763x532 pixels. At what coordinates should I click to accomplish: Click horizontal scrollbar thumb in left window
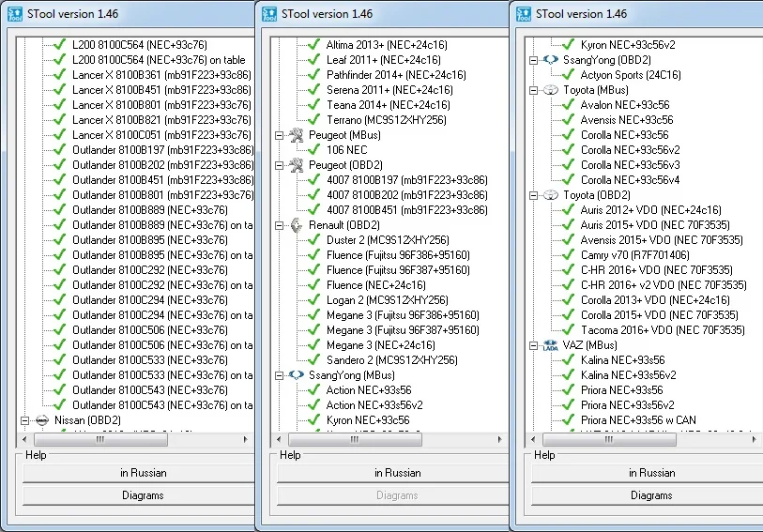(100, 440)
